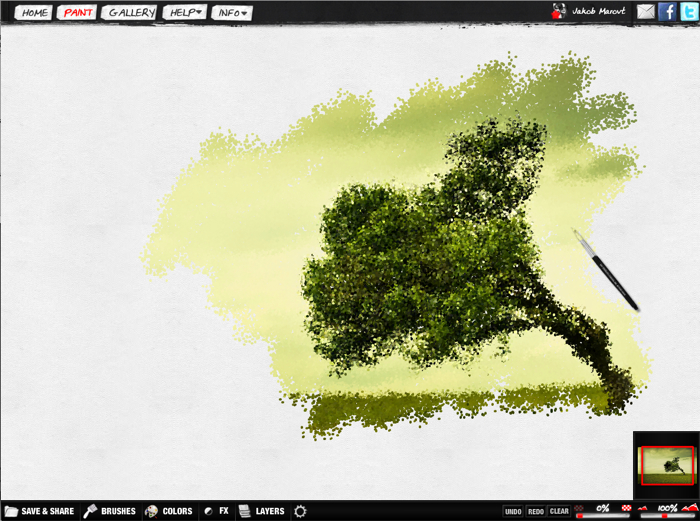
Task: Go to the Home tab
Action: point(34,13)
